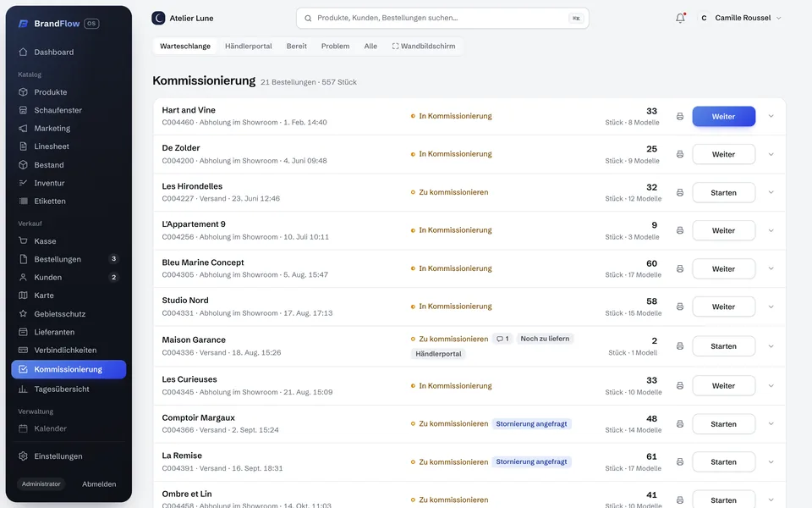The image size is (812, 508).
Task: Click Weiter for Studio Nord
Action: click(x=723, y=306)
